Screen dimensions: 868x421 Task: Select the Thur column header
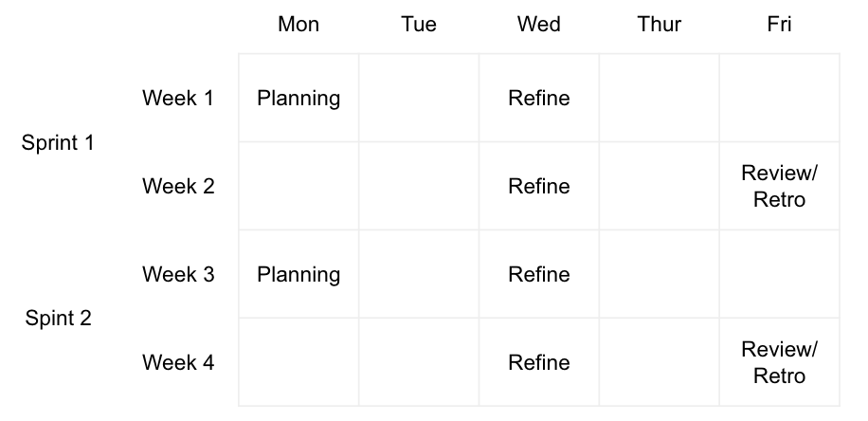tap(660, 25)
